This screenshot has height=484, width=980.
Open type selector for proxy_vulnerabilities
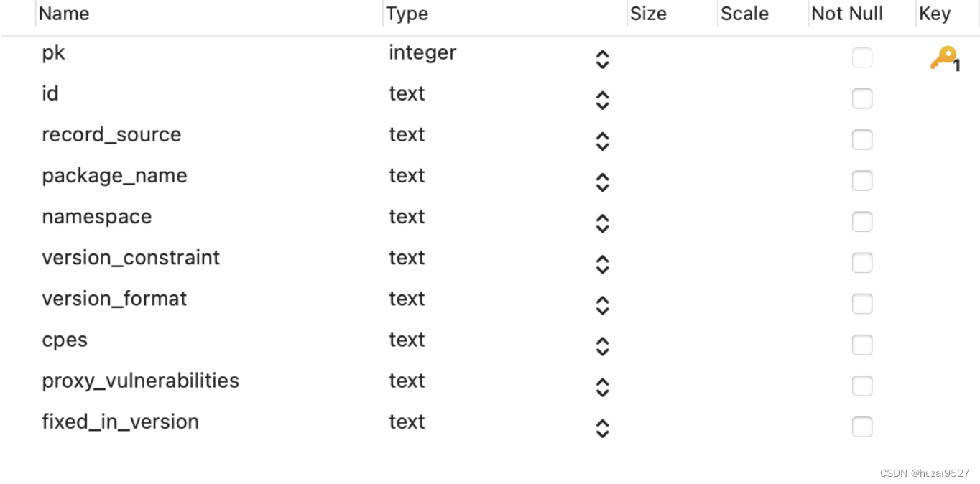pyautogui.click(x=603, y=387)
